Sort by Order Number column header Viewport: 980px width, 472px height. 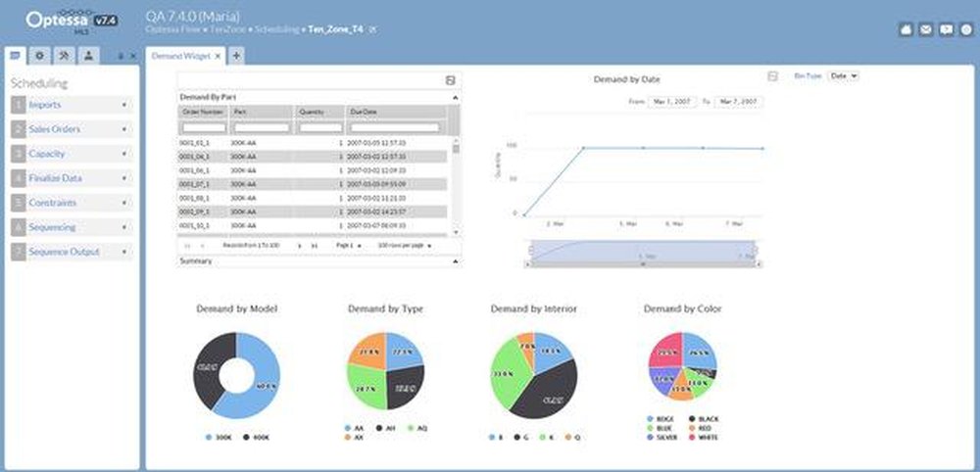pos(203,112)
